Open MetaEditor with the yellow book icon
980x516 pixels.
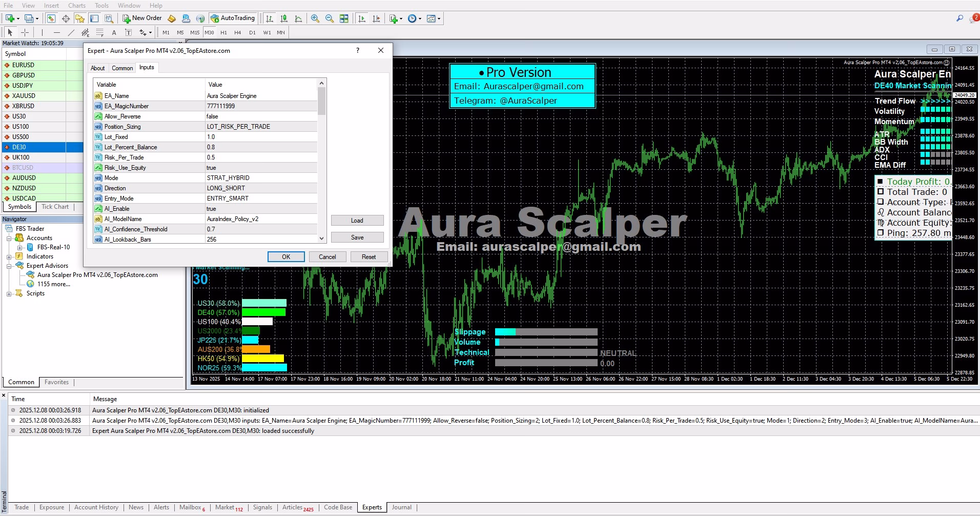pyautogui.click(x=172, y=18)
